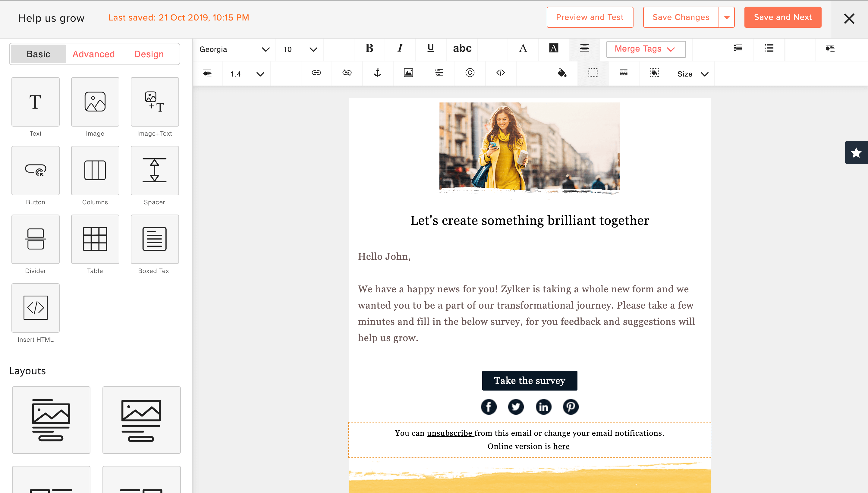The height and width of the screenshot is (493, 868).
Task: Toggle the dashed border outline option
Action: click(x=593, y=73)
